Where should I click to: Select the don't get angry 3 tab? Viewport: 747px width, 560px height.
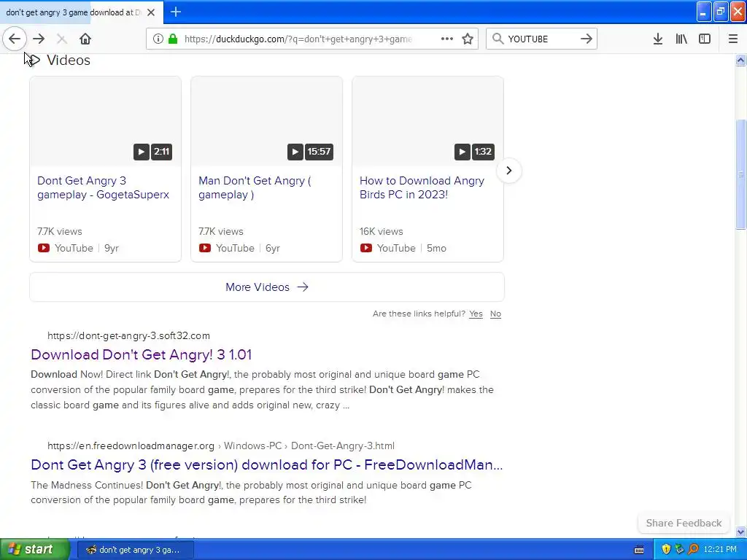click(x=74, y=12)
